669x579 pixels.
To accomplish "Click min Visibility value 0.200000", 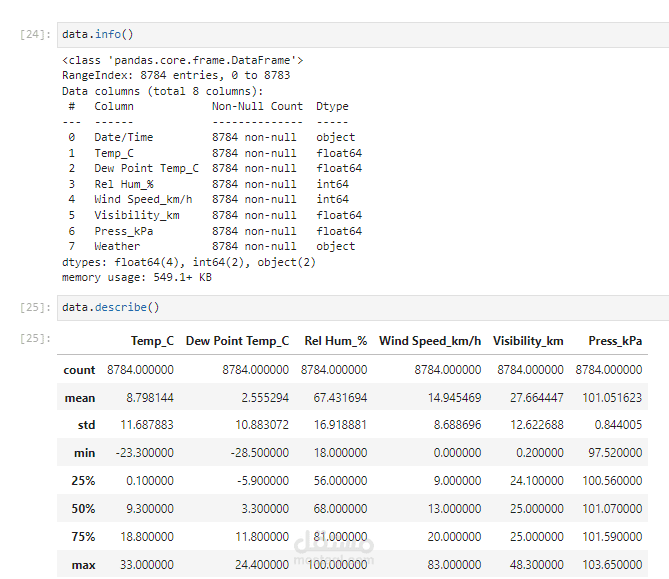I will point(540,453).
